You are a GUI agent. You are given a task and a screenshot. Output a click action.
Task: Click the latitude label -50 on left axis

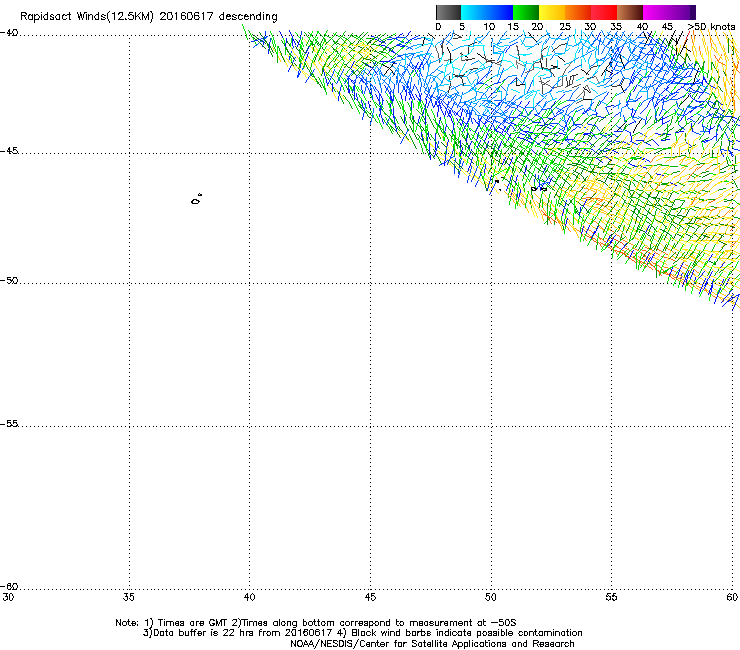[9, 281]
